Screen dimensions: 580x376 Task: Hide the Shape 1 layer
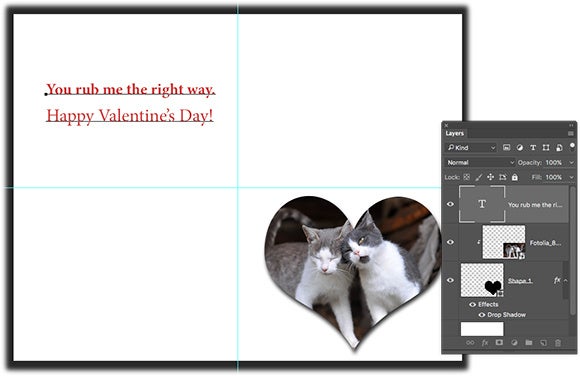coord(450,280)
